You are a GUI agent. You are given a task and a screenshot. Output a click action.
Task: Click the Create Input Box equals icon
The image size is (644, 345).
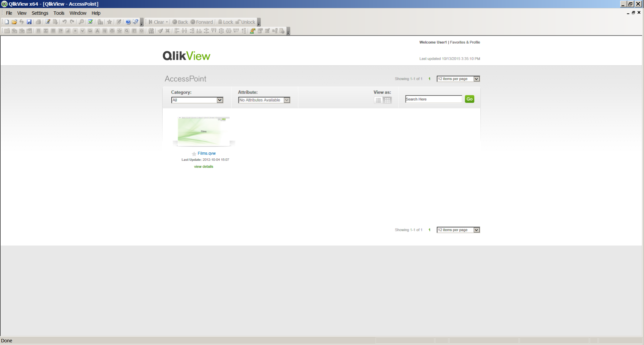tap(75, 31)
